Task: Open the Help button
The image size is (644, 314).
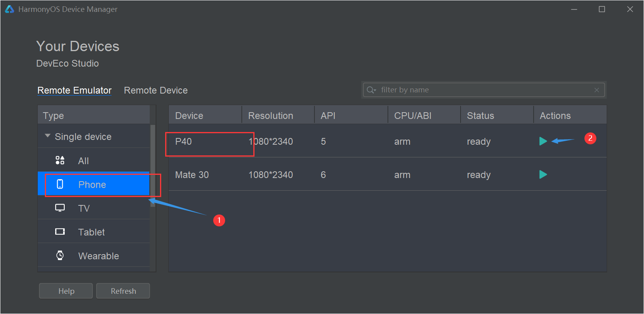Action: [x=66, y=291]
